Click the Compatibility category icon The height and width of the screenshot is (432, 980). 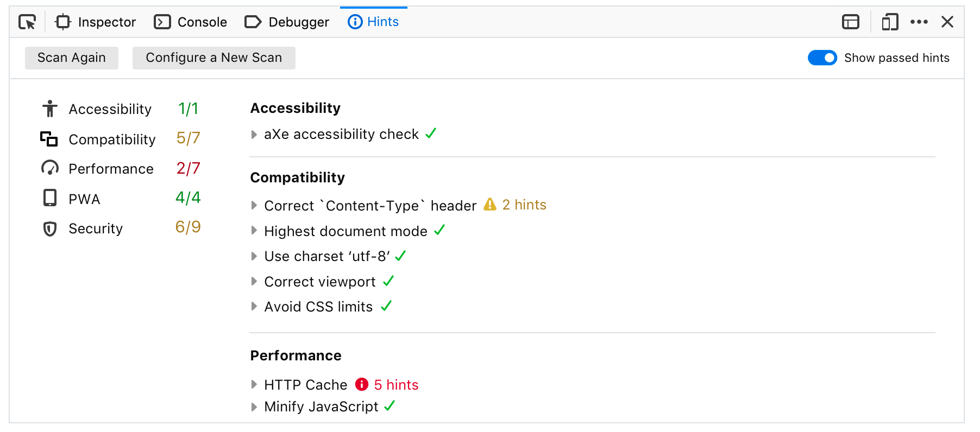pos(49,139)
